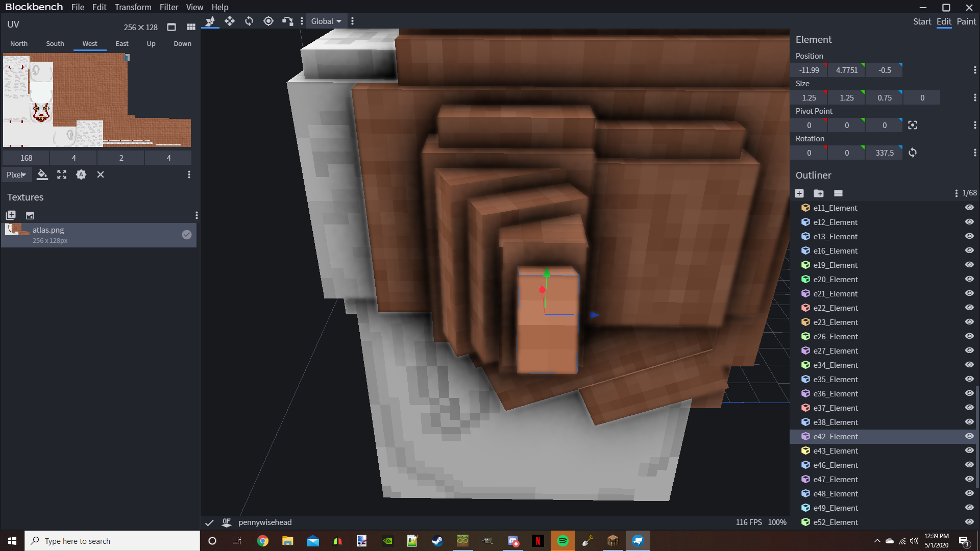
Task: Switch to Paint mode
Action: click(x=966, y=21)
